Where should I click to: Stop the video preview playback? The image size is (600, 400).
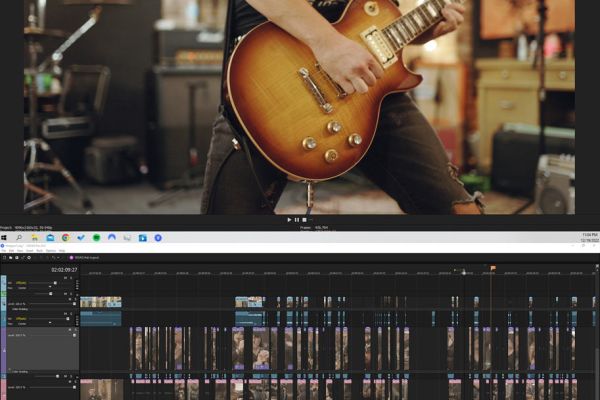click(x=303, y=220)
